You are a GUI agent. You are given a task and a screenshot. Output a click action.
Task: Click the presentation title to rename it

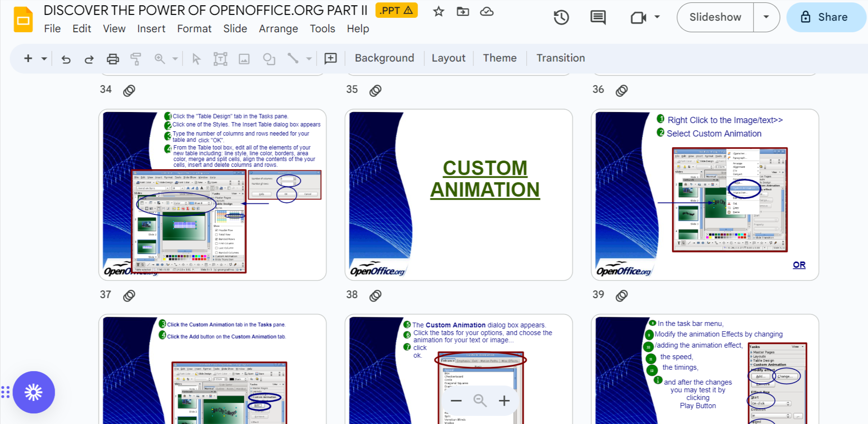(206, 11)
